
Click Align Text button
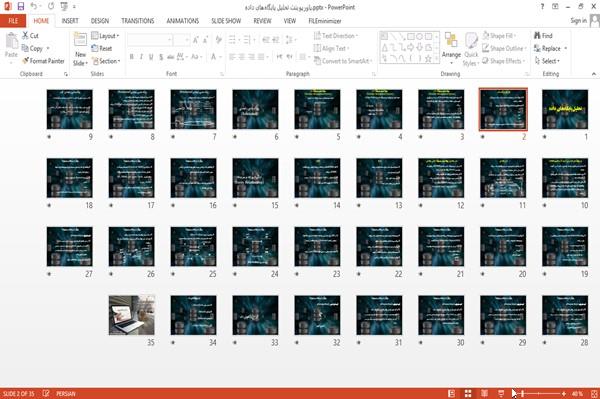(331, 49)
